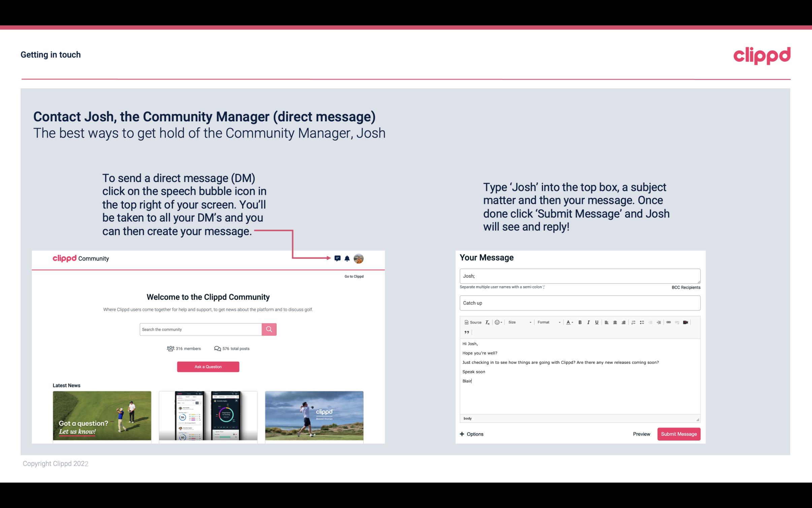
Task: Click the BCC Recipients toggle
Action: [686, 287]
